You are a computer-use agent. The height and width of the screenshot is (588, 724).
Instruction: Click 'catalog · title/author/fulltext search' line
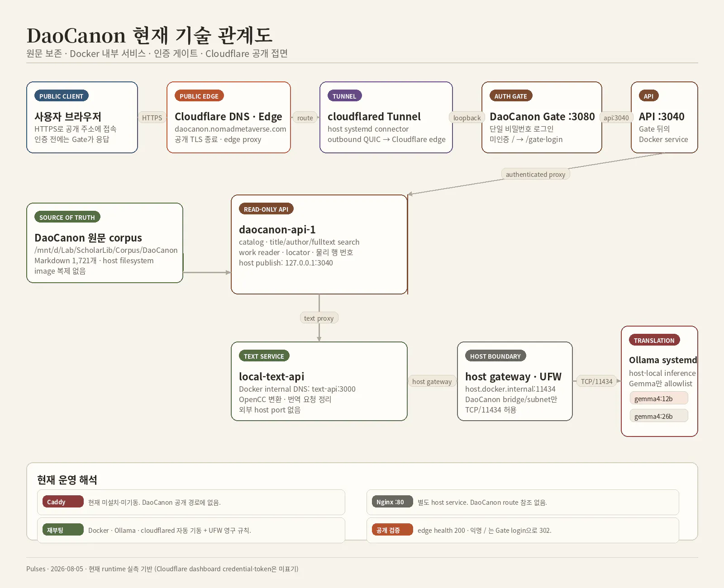click(299, 242)
